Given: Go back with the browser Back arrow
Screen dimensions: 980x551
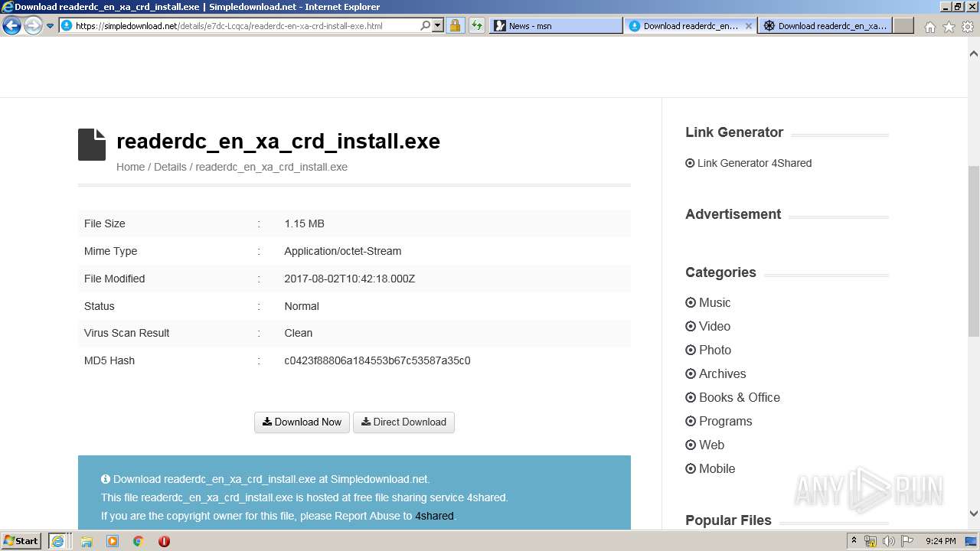Looking at the screenshot, I should pos(11,25).
